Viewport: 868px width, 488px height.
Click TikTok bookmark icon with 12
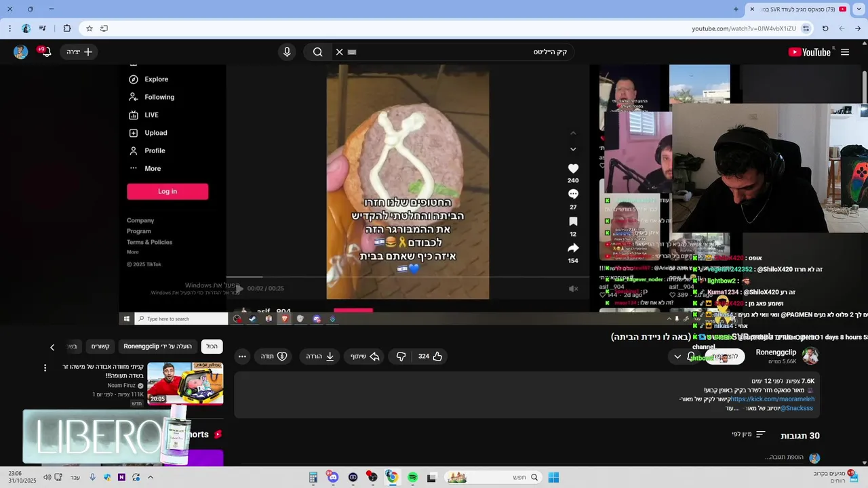click(x=573, y=222)
